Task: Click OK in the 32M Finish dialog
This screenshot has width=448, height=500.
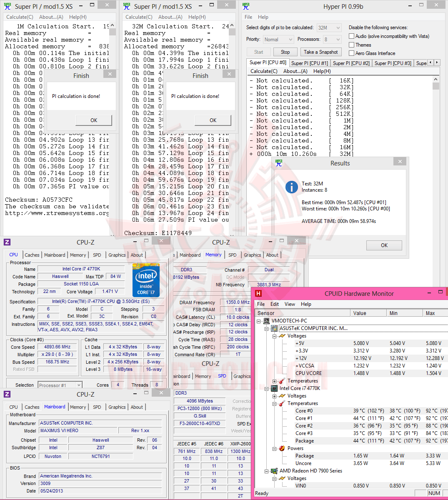Action: point(213,120)
